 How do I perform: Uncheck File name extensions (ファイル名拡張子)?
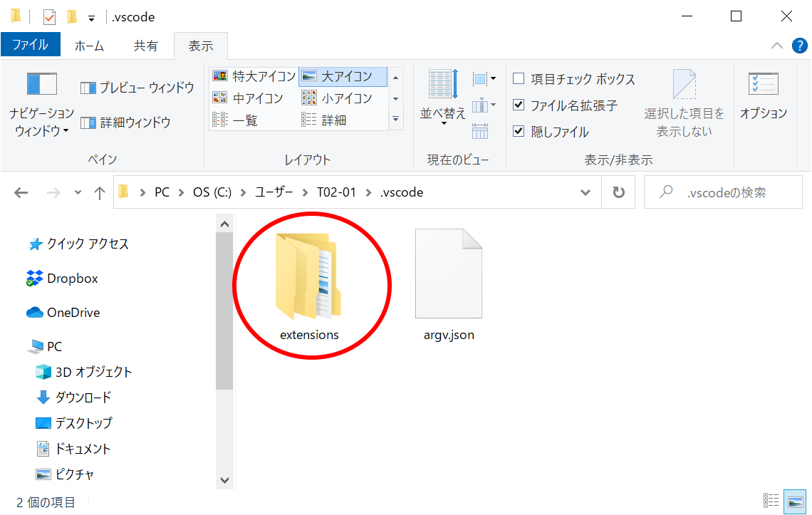click(x=519, y=105)
